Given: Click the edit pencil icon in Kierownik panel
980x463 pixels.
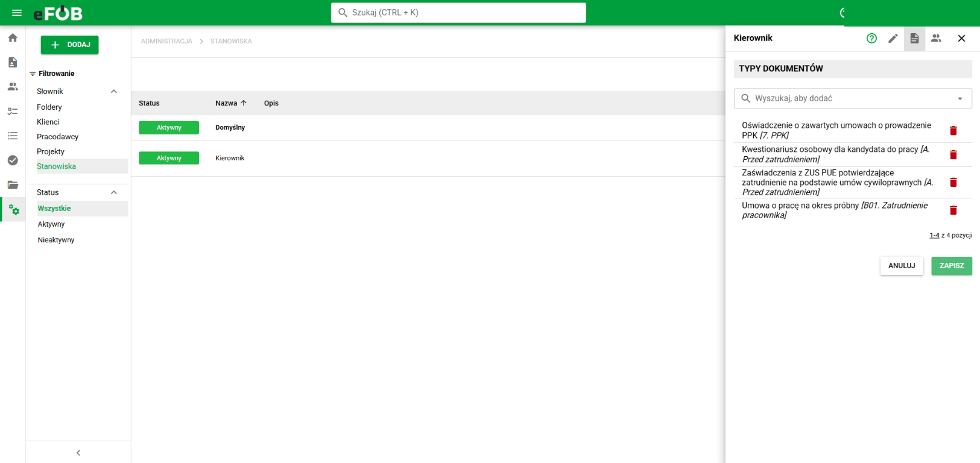Looking at the screenshot, I should point(893,38).
